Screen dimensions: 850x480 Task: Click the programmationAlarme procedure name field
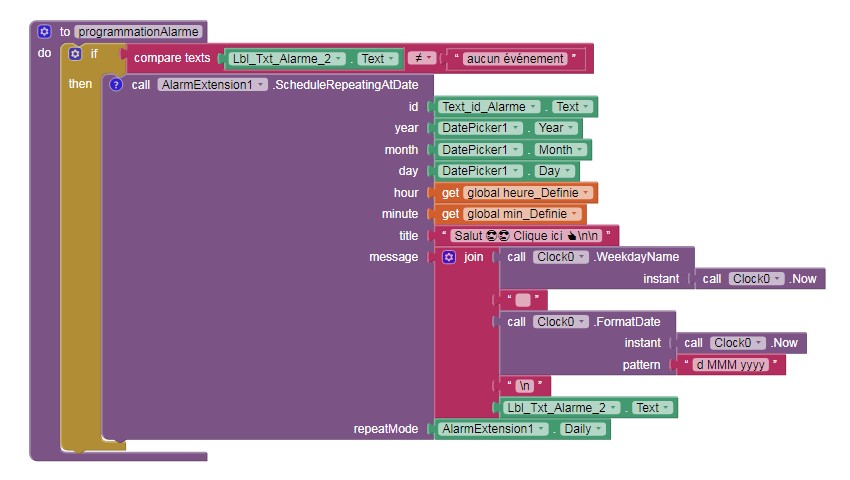coord(138,31)
